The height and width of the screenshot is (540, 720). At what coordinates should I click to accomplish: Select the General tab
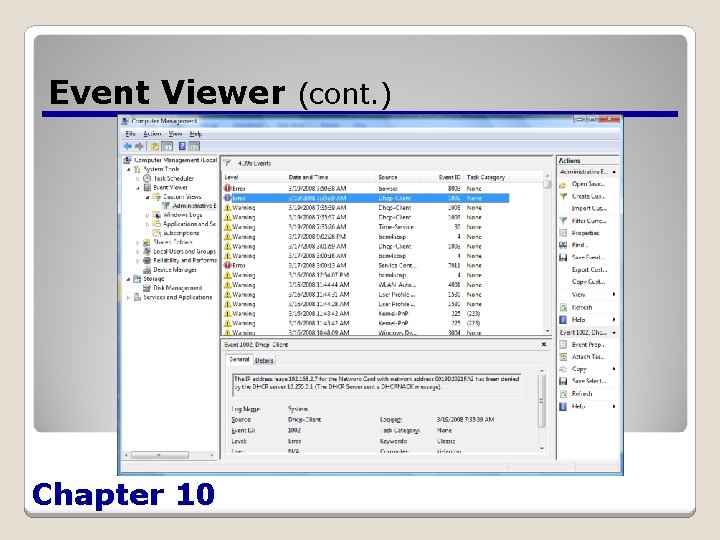pyautogui.click(x=239, y=360)
